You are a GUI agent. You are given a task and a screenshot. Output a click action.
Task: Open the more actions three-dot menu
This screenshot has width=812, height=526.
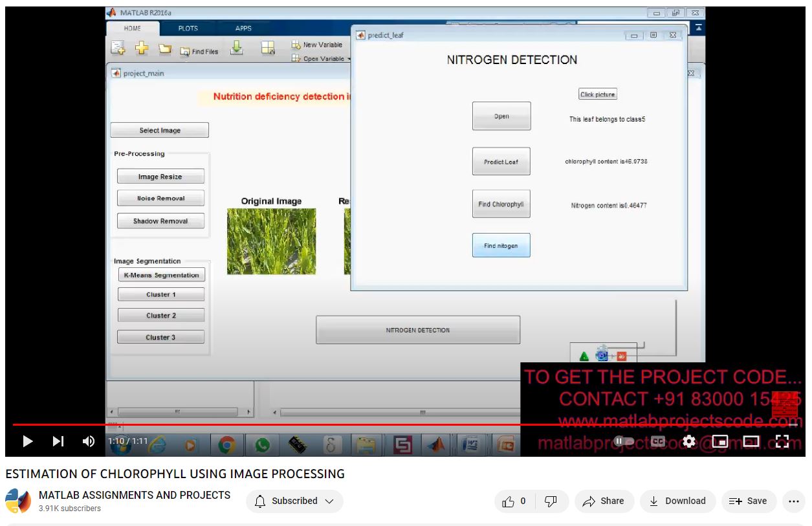tap(794, 501)
